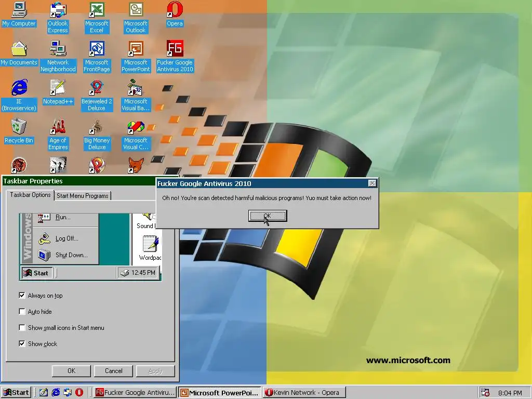Close the antivirus alert dialog
Viewport: 532px width, 399px height.
(x=372, y=183)
